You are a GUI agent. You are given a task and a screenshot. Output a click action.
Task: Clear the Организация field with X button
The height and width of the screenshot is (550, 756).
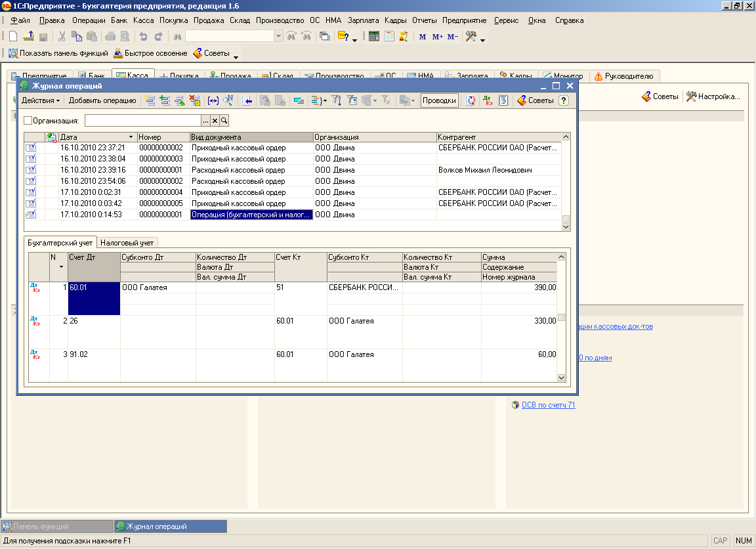pyautogui.click(x=215, y=121)
